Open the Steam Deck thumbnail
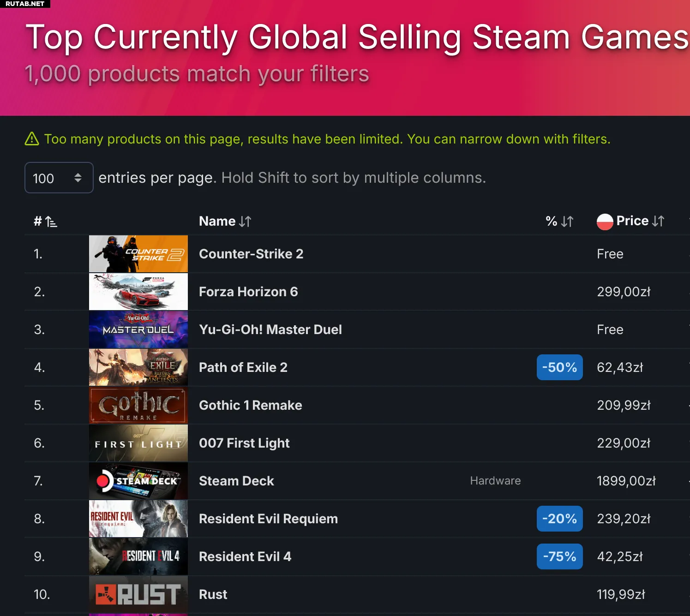 (138, 481)
